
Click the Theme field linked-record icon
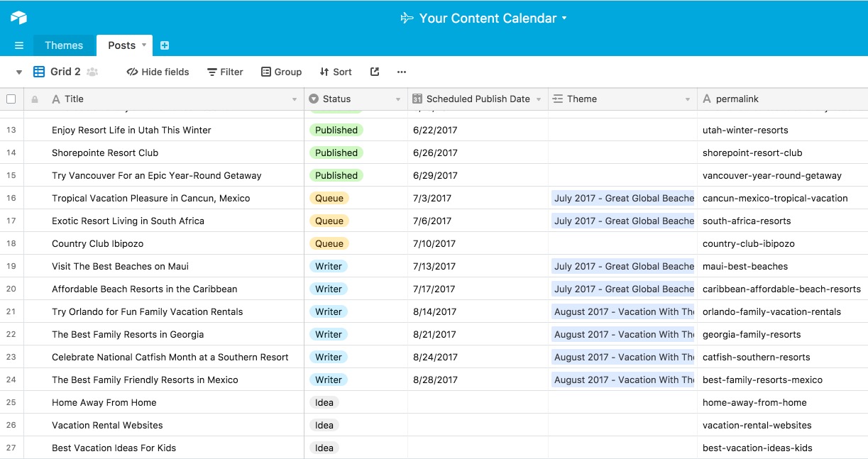[558, 99]
